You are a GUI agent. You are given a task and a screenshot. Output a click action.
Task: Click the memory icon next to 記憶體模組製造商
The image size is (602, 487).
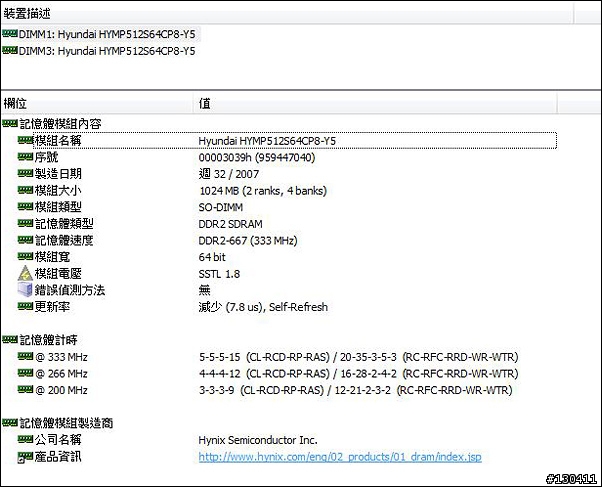(x=10, y=423)
